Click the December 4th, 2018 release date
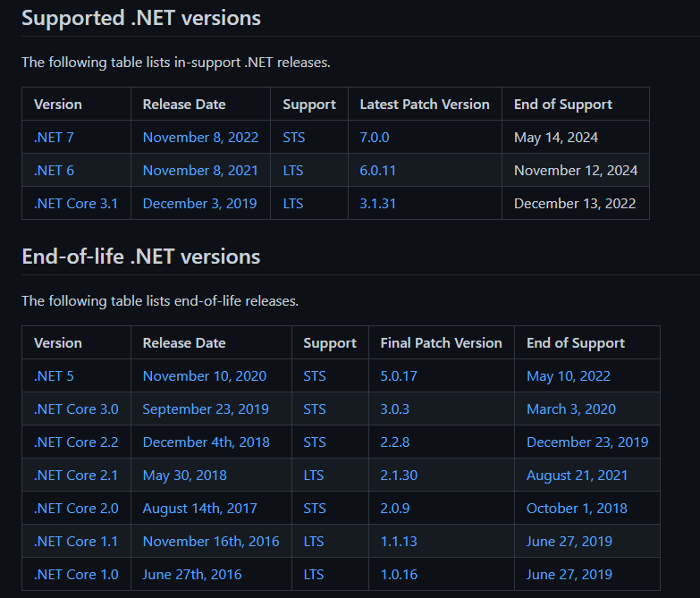700x598 pixels. [206, 442]
